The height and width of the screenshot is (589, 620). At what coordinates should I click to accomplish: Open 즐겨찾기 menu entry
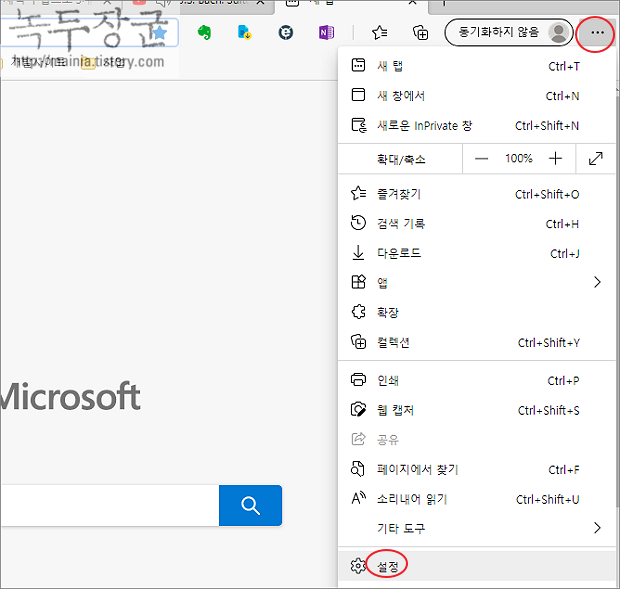pyautogui.click(x=476, y=194)
